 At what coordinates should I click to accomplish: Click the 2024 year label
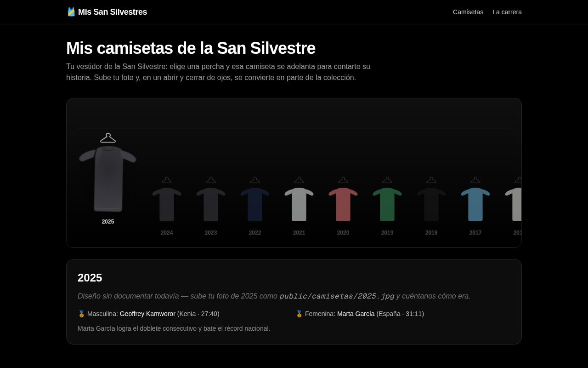pos(167,233)
